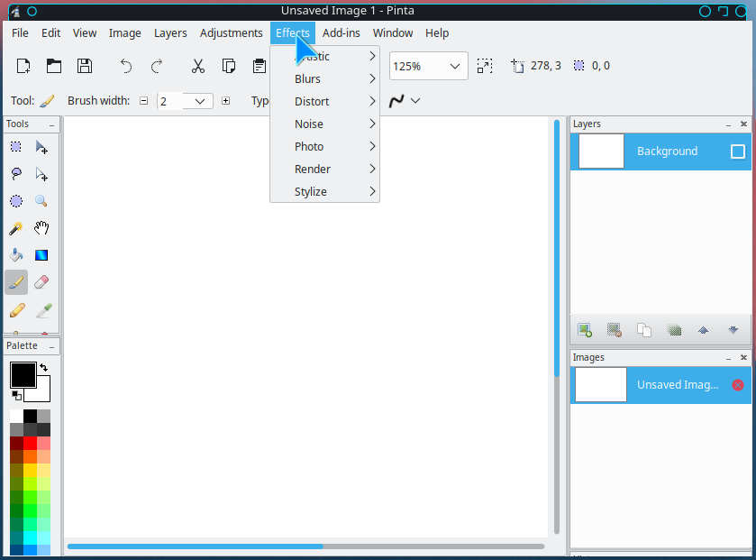Open the Render effects submenu

click(324, 169)
